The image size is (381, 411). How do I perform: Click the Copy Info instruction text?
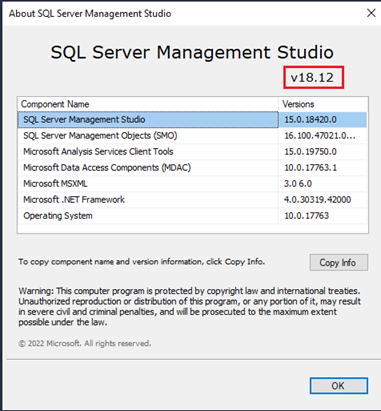[x=142, y=262]
